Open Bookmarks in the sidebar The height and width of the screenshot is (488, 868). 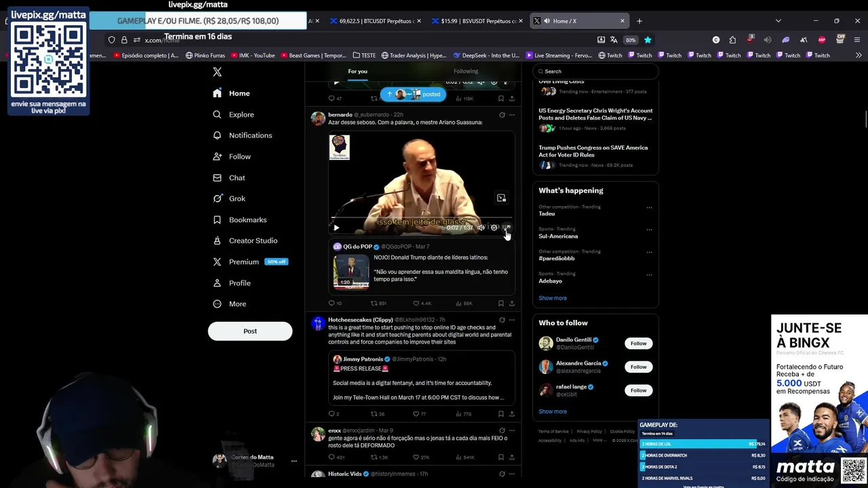[x=240, y=220]
